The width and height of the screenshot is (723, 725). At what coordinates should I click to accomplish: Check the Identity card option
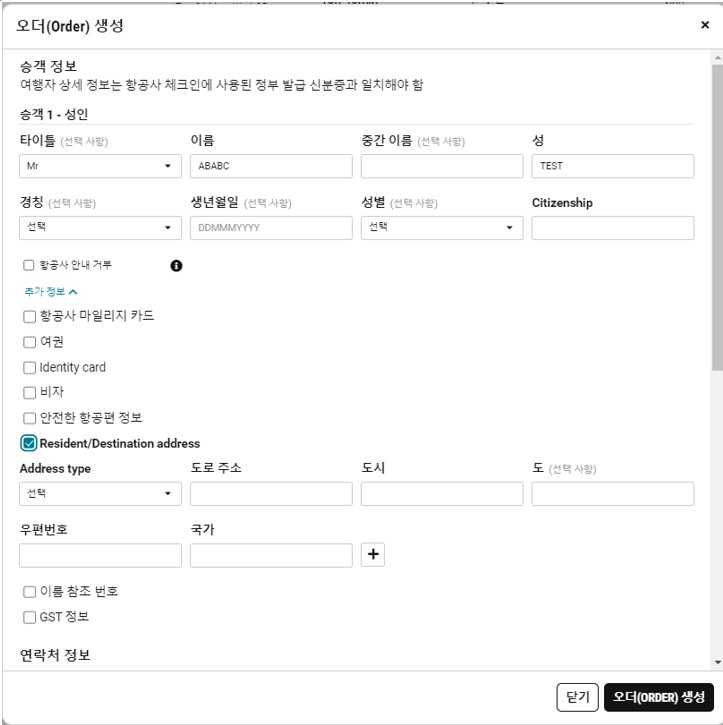point(29,368)
